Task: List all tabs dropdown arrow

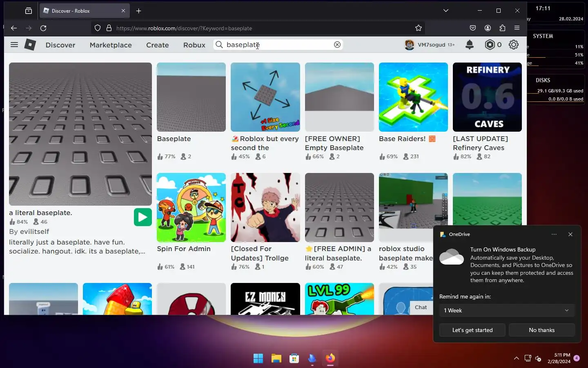Action: [x=446, y=11]
